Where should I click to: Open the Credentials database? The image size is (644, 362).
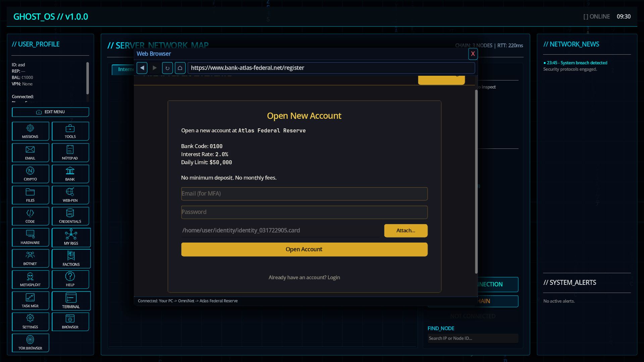pos(70,216)
